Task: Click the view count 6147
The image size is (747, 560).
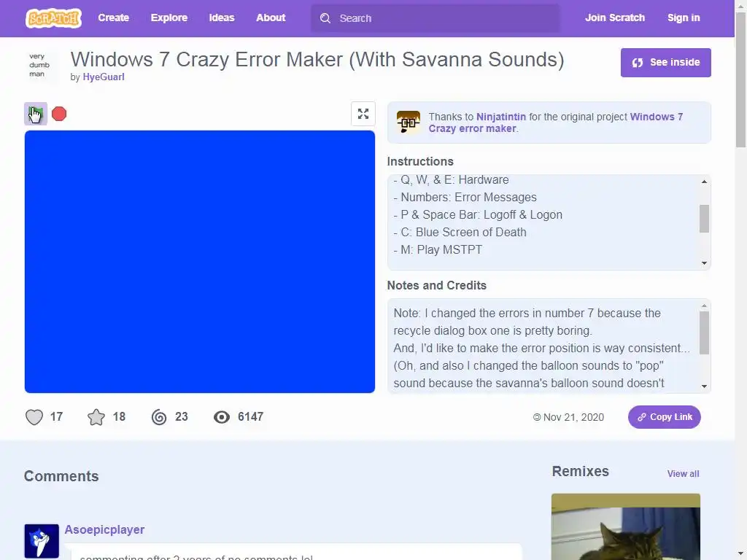Action: click(x=251, y=417)
